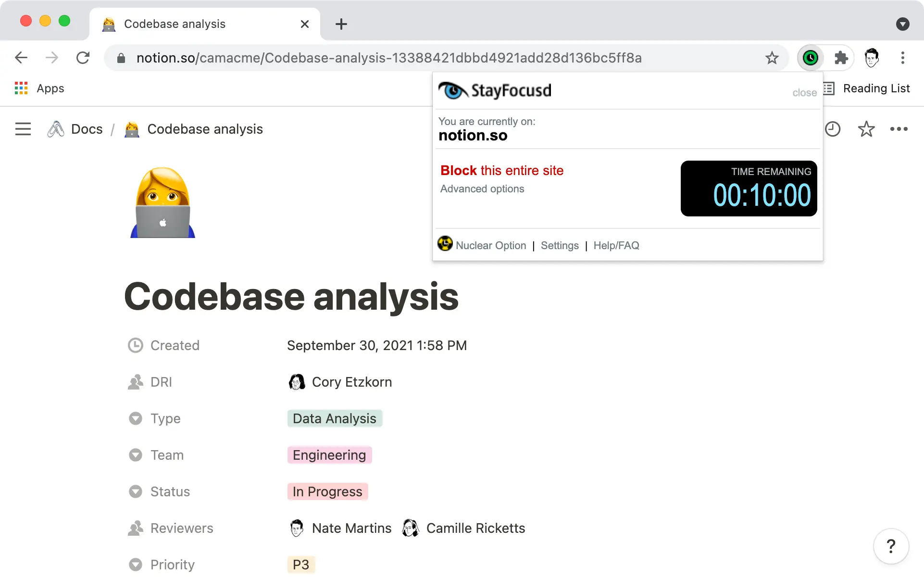
Task: Click the Nuclear Option radiation icon
Action: [x=445, y=244]
